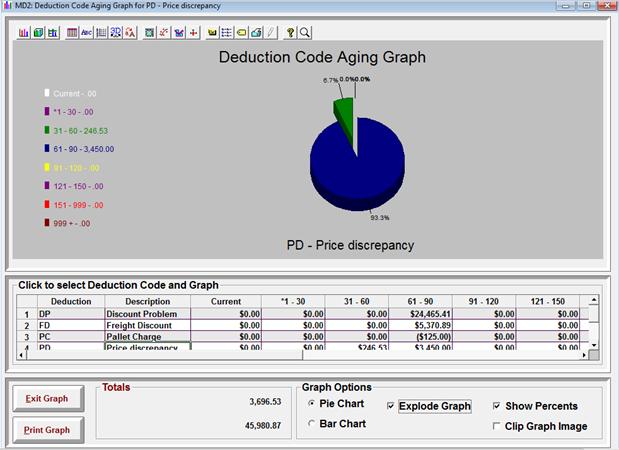Open help with the question mark icon

pyautogui.click(x=290, y=32)
